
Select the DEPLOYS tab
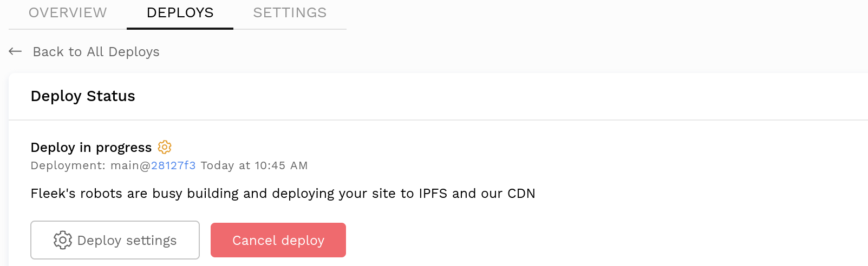tap(180, 13)
